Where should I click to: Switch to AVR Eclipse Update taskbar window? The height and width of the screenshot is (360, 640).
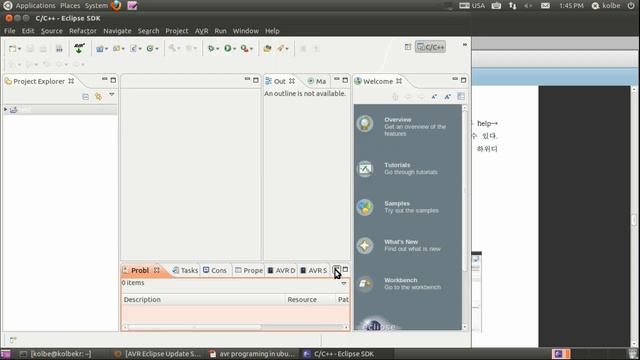tap(158, 354)
